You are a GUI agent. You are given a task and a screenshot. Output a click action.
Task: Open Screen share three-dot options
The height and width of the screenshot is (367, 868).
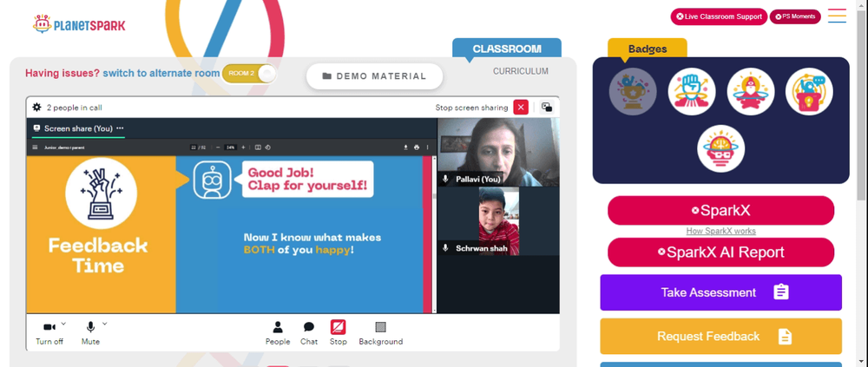120,128
